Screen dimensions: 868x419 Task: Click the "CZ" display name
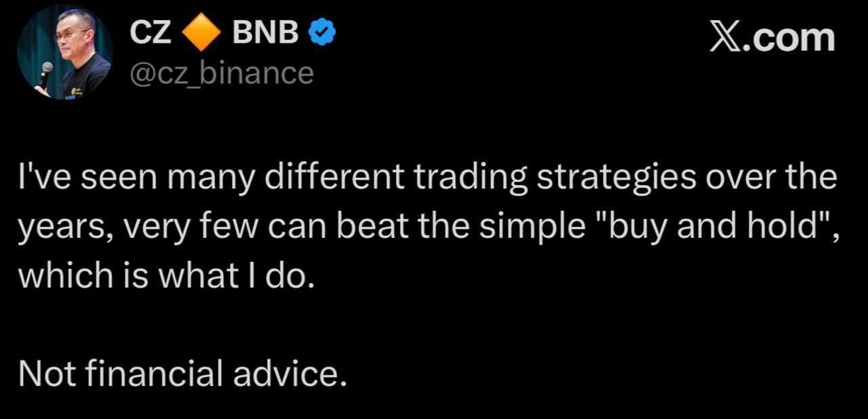pyautogui.click(x=150, y=33)
